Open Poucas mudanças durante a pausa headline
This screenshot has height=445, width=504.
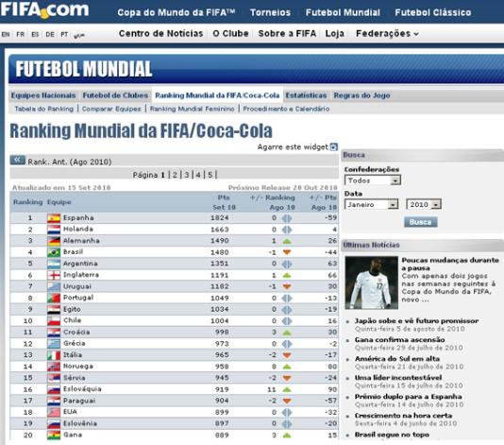click(x=450, y=264)
